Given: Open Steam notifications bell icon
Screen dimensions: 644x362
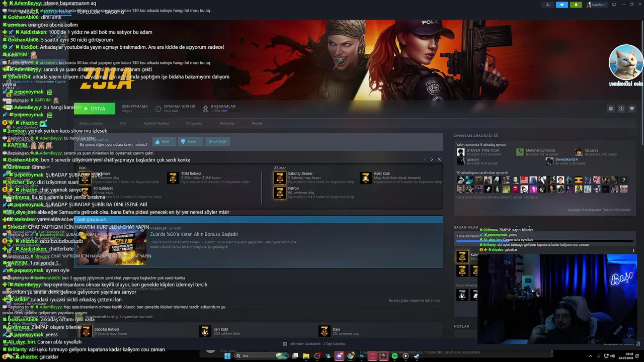Looking at the screenshot, I should pyautogui.click(x=576, y=5).
